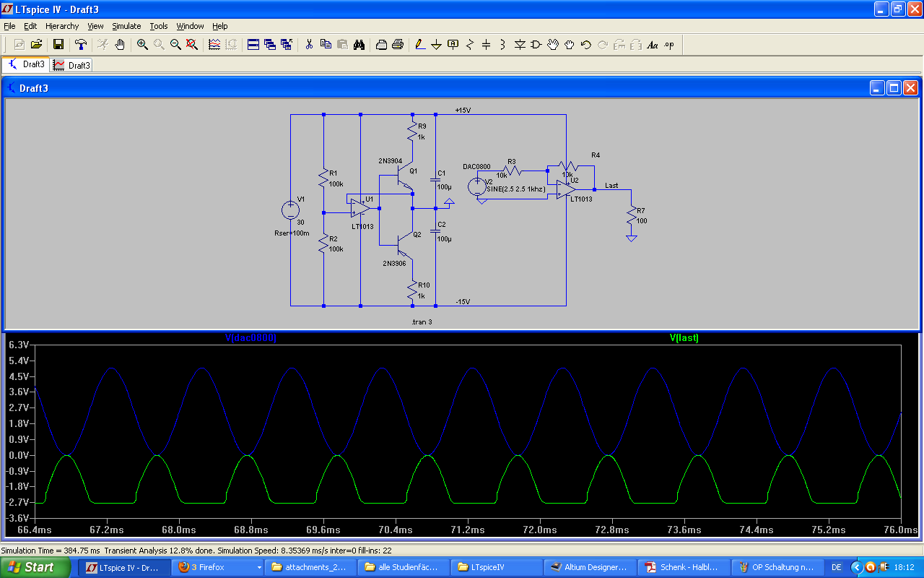The height and width of the screenshot is (578, 924).
Task: Open the Hierarchy menu
Action: pyautogui.click(x=62, y=26)
